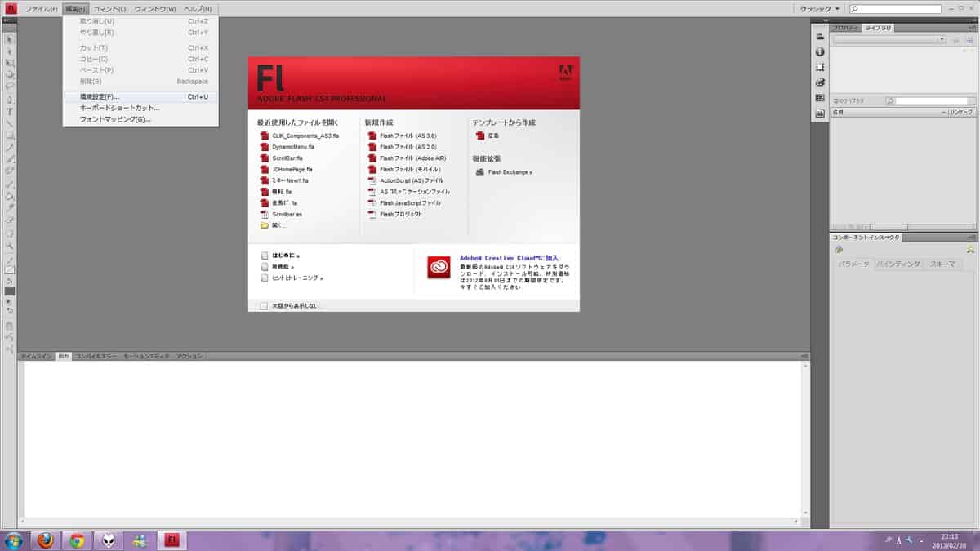Choose フォントマッピング(G)... menu entry

click(x=140, y=119)
